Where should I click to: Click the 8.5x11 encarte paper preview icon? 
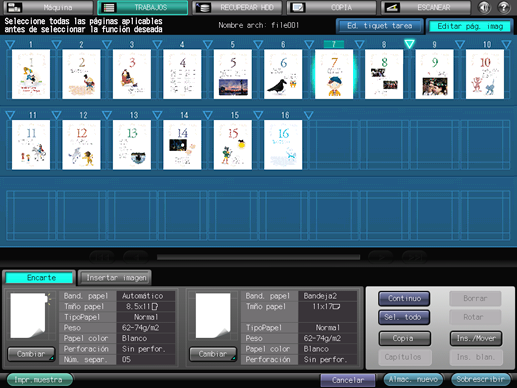pyautogui.click(x=29, y=315)
